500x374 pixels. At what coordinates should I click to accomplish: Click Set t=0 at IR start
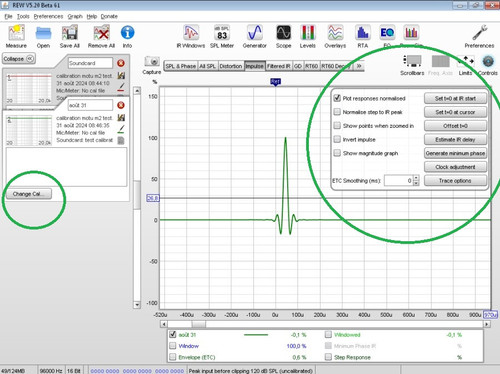pos(455,98)
